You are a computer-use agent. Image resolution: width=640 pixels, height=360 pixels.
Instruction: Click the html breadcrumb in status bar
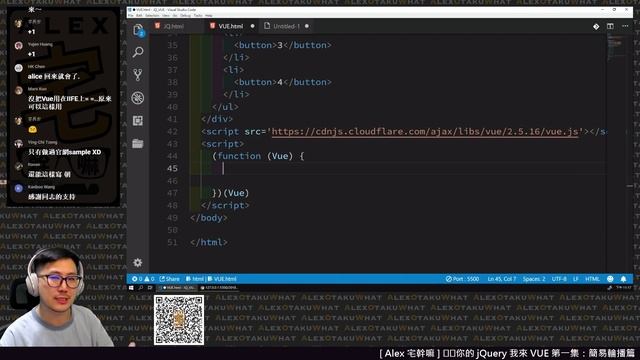pyautogui.click(x=195, y=279)
